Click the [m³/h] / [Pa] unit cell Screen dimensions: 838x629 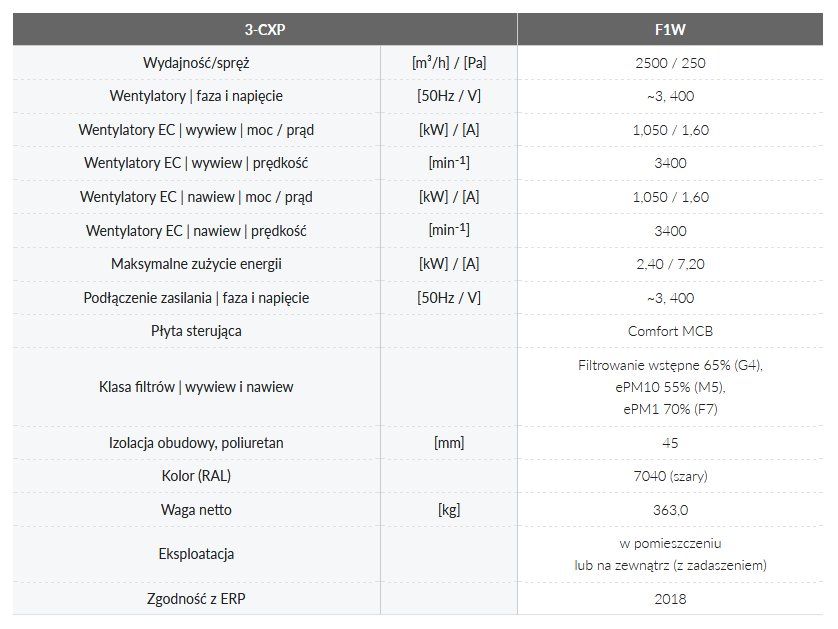449,63
